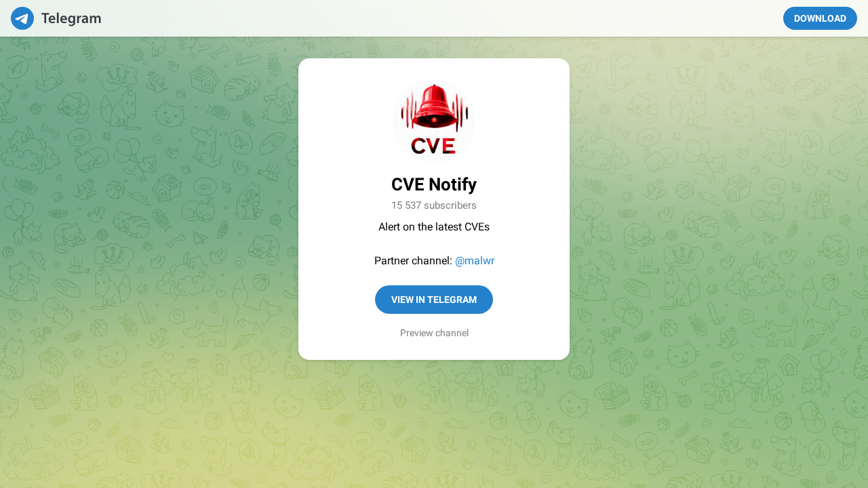Click the 15 537 subscribers count
868x488 pixels.
(434, 205)
